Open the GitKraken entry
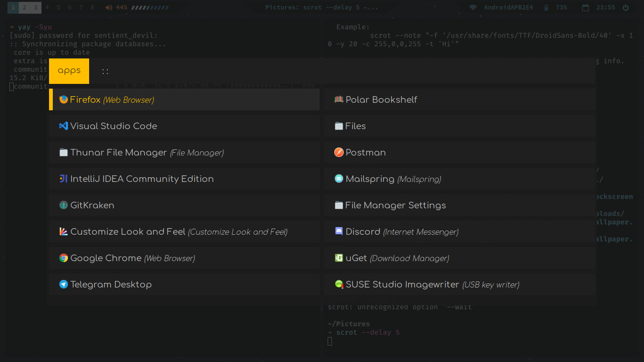Screen dimensions: 644x362 tap(184, 205)
